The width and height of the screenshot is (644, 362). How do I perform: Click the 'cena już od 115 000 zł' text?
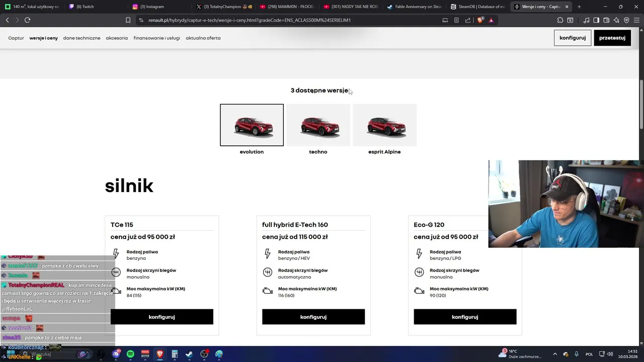295,237
